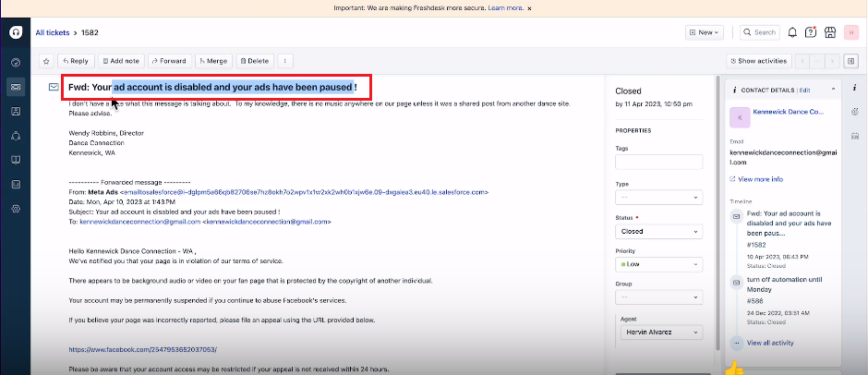Click View all activity link
Image resolution: width=868 pixels, height=375 pixels.
coord(770,343)
